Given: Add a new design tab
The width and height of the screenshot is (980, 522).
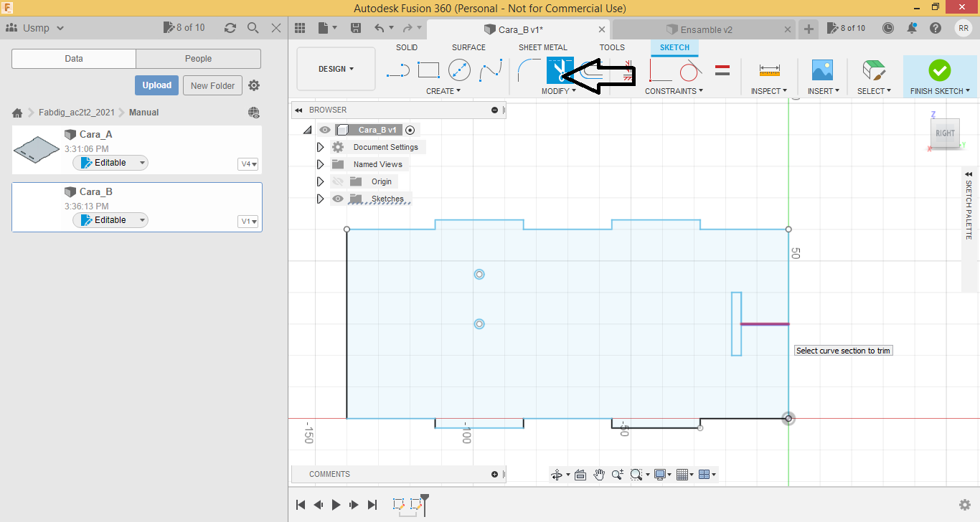Looking at the screenshot, I should tap(809, 29).
